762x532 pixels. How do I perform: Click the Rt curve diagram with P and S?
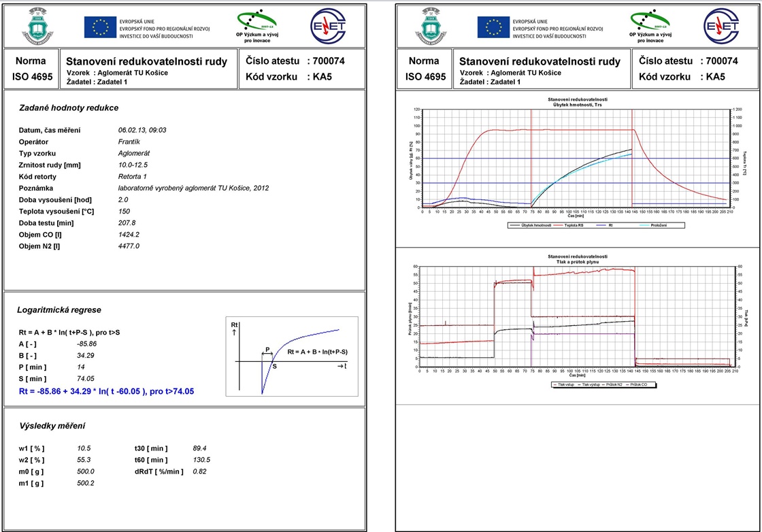tap(292, 356)
